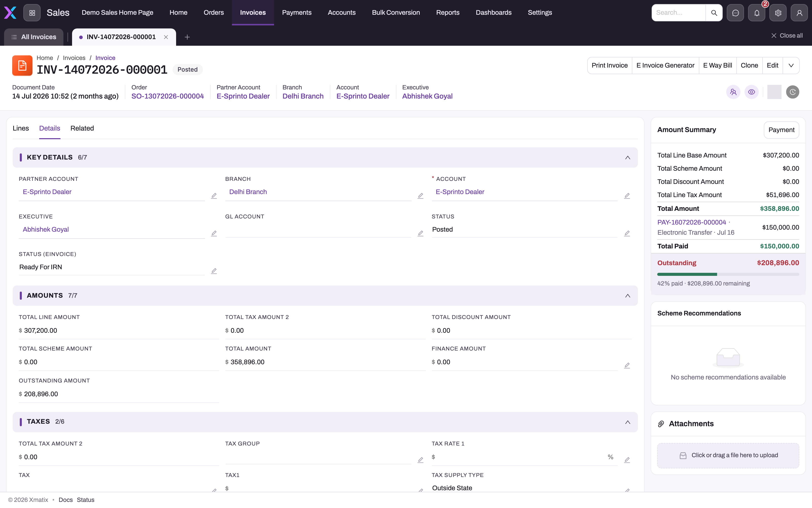Screen dimensions: 812x508
Task: Click the Xmatix logo icon
Action: click(x=10, y=13)
